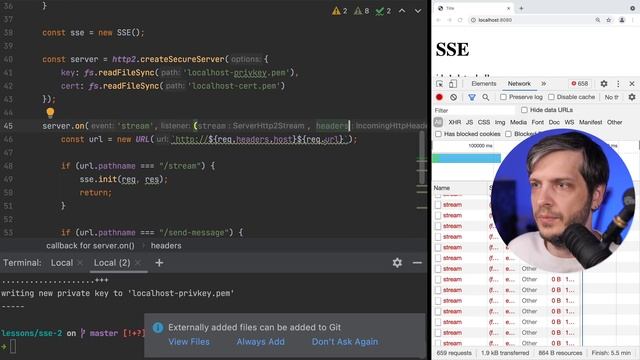Toggle the network filter funnel icon
Image resolution: width=640 pixels, height=360 pixels.
(x=472, y=97)
